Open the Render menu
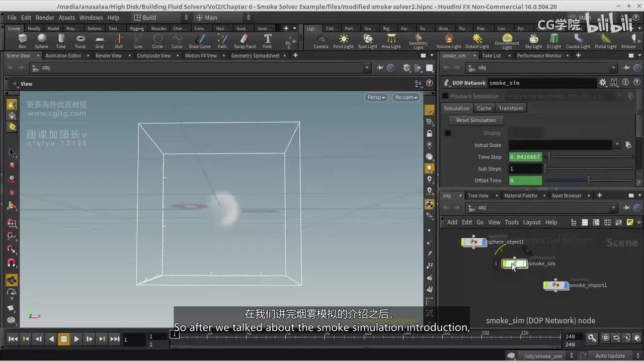This screenshot has height=362, width=644. [45, 18]
